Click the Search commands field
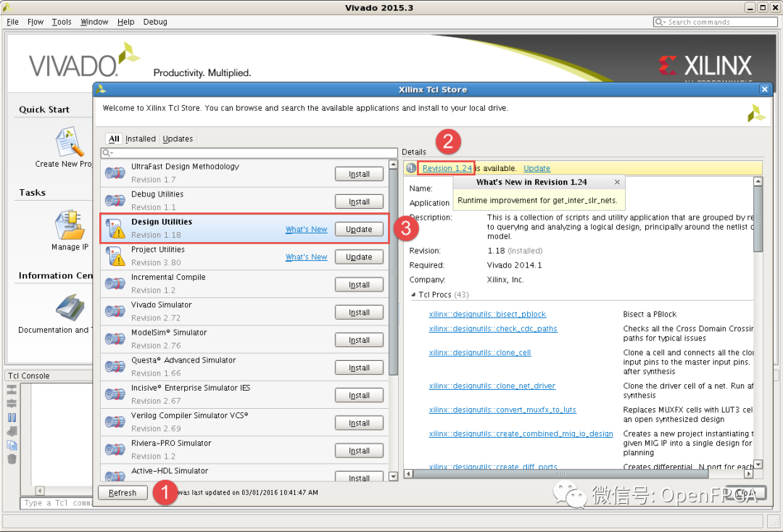Screen dimensions: 783x532 click(x=715, y=22)
